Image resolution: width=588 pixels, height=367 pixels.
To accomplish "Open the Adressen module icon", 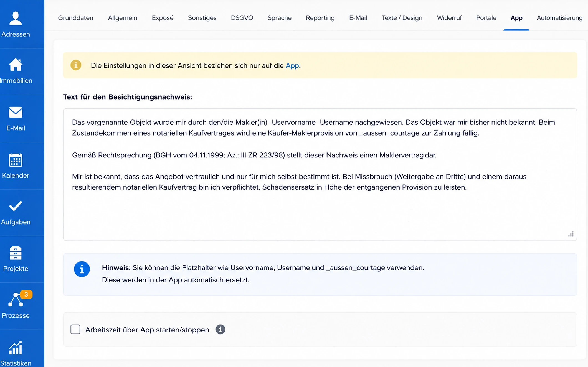I will pyautogui.click(x=16, y=18).
